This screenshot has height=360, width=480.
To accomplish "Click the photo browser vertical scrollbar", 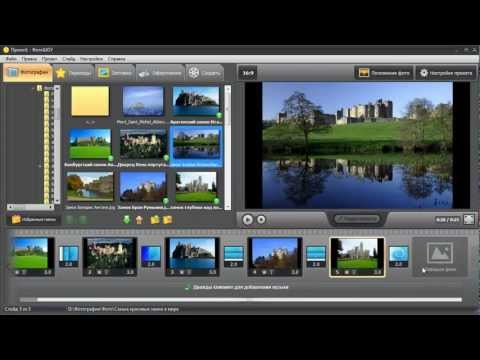I will point(228,147).
